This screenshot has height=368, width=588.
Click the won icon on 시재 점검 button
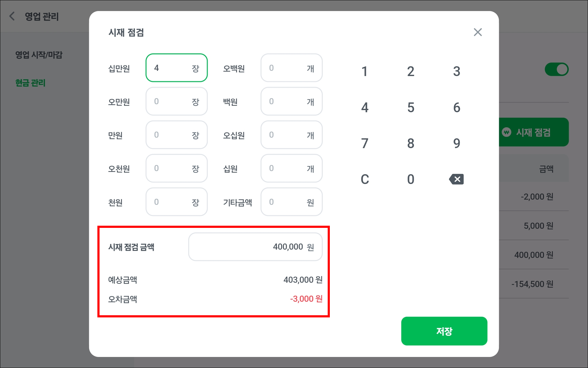[x=507, y=132]
